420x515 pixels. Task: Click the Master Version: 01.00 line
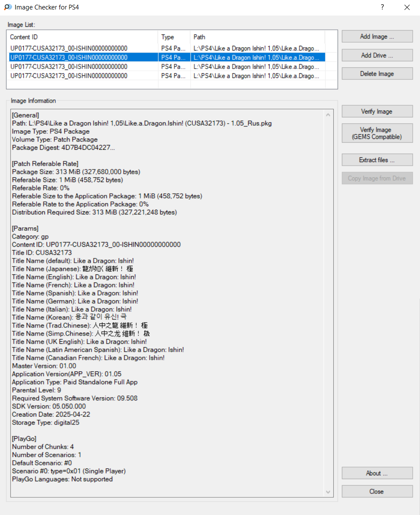point(44,366)
